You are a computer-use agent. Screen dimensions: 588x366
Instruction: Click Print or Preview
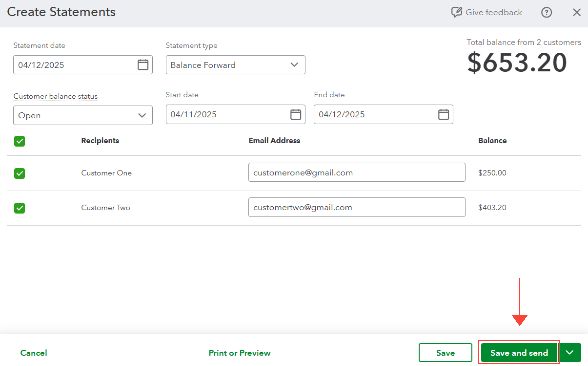[x=239, y=353]
